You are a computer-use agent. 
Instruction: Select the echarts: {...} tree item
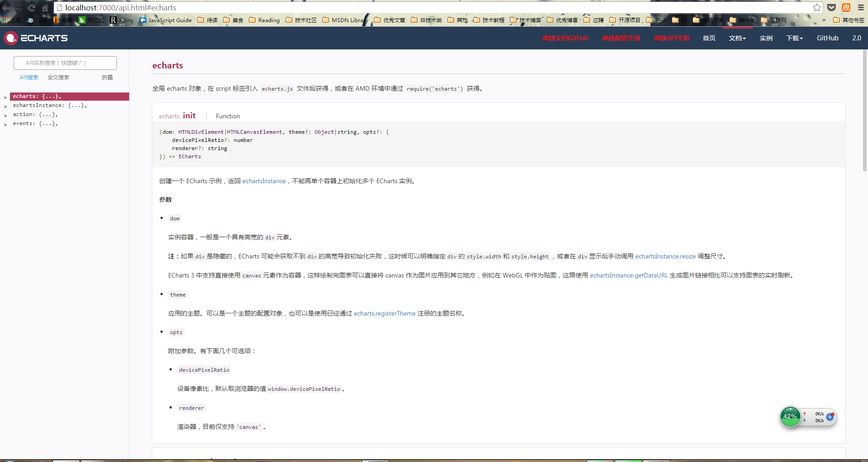click(69, 96)
